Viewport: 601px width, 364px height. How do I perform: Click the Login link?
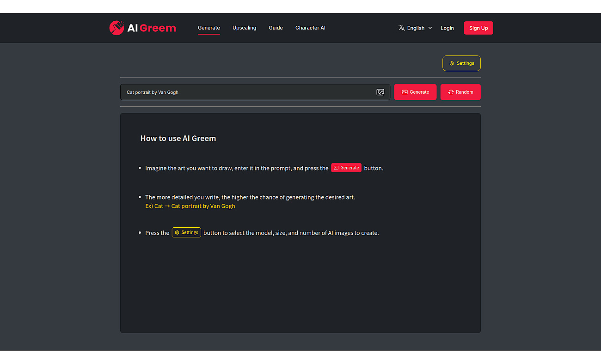(447, 28)
